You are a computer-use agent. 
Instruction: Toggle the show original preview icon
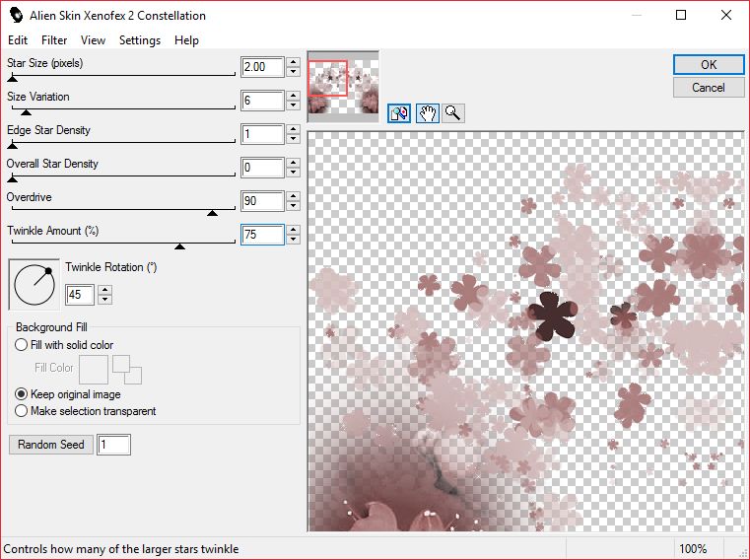tap(399, 113)
